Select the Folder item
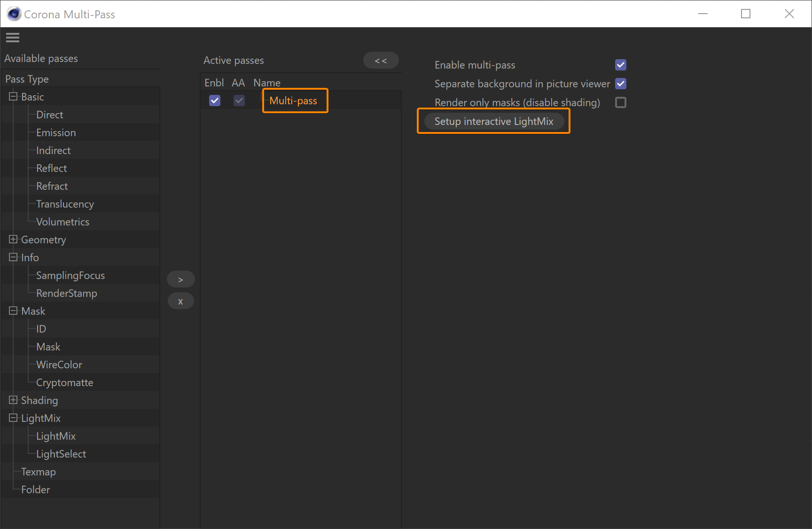 (35, 490)
